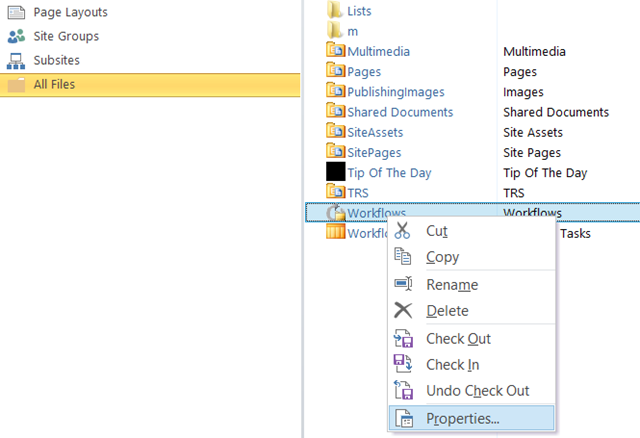Screen dimensions: 640x438
Task: Click the 'Multimedia' title in second column
Action: click(534, 51)
